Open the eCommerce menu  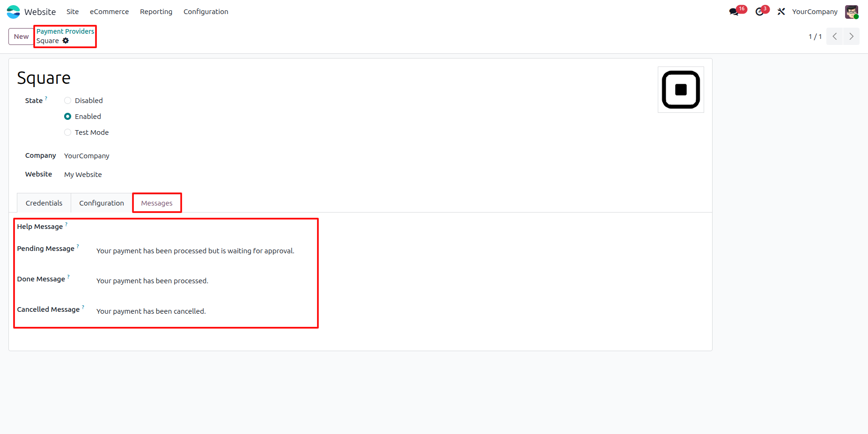point(109,12)
